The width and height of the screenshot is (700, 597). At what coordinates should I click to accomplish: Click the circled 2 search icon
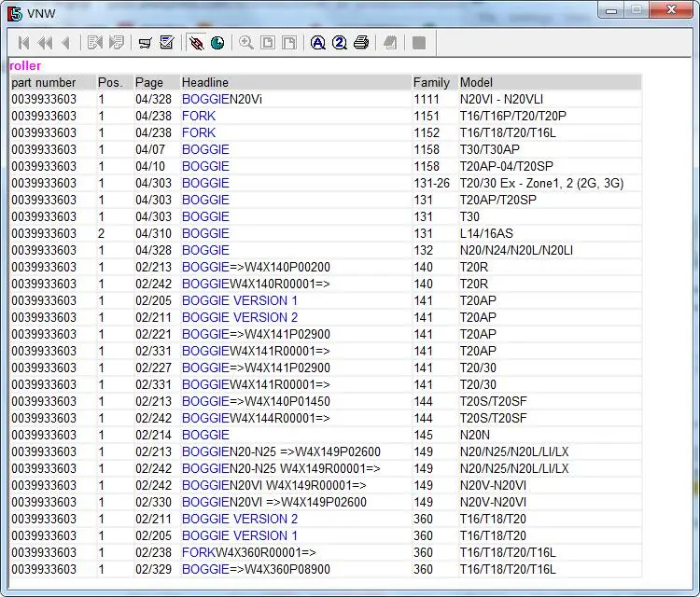pos(340,43)
